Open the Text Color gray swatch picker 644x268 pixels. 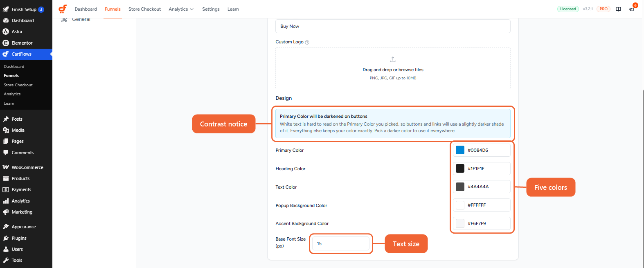pyautogui.click(x=460, y=187)
